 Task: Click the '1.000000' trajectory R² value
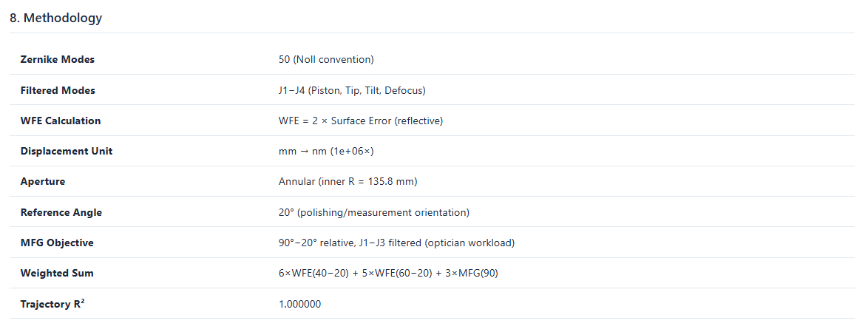[x=299, y=304]
